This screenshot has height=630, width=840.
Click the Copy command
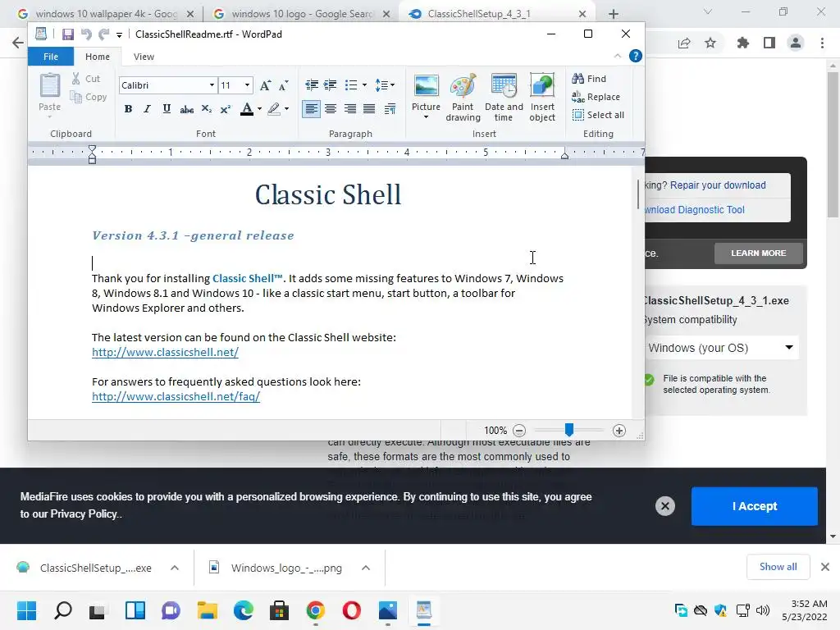[x=89, y=97]
